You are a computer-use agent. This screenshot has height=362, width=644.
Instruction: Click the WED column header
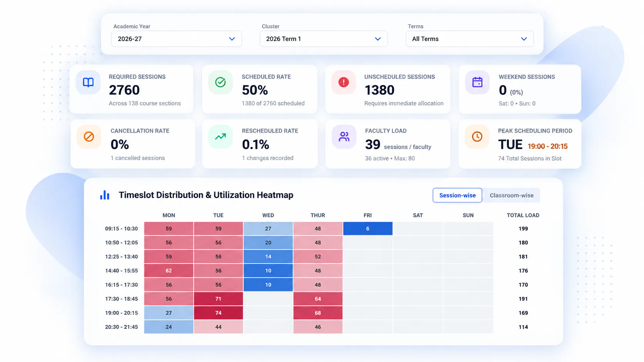coord(268,215)
